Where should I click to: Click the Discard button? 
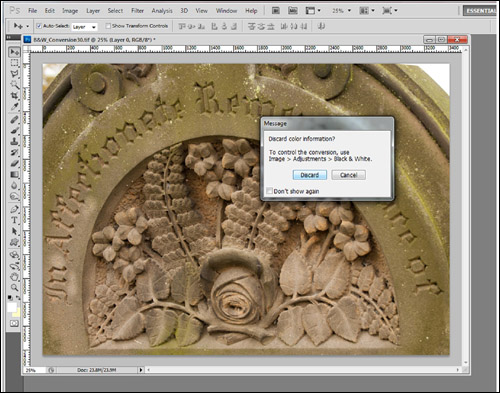click(x=310, y=175)
